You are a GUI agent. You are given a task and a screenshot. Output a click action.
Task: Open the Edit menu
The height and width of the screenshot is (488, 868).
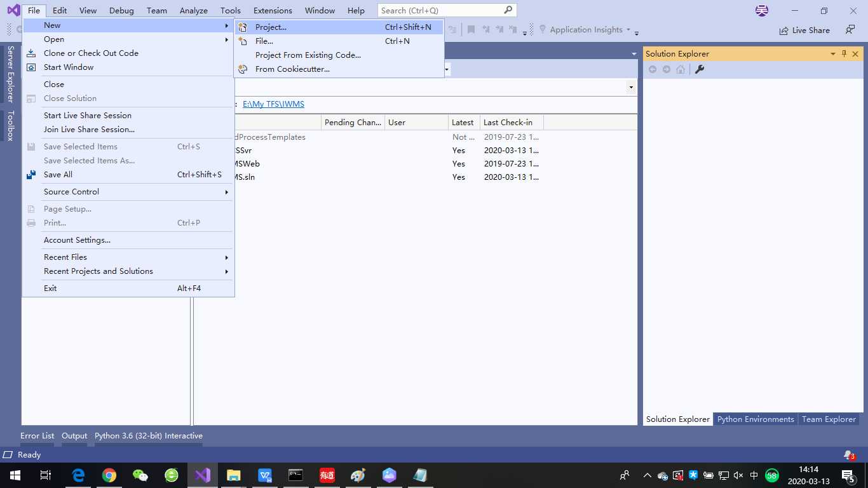coord(60,11)
